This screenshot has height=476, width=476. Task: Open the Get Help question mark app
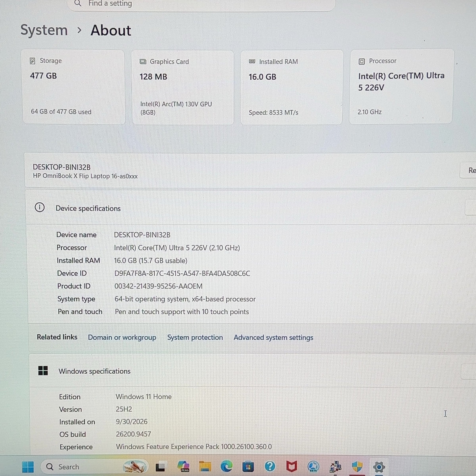(x=270, y=466)
